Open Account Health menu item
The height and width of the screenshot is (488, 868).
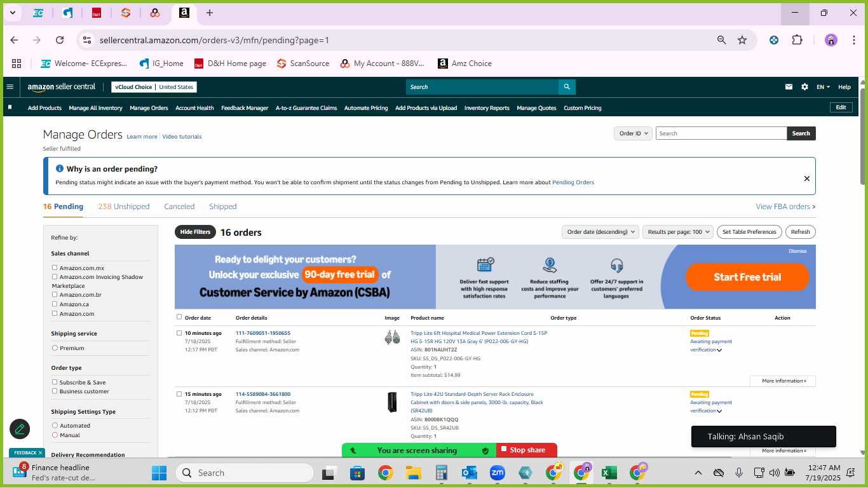(194, 108)
